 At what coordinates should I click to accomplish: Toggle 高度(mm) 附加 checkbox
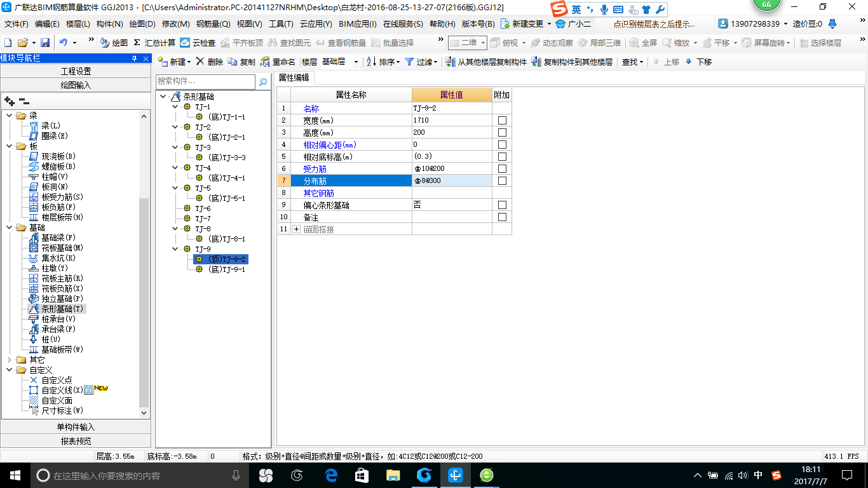502,133
